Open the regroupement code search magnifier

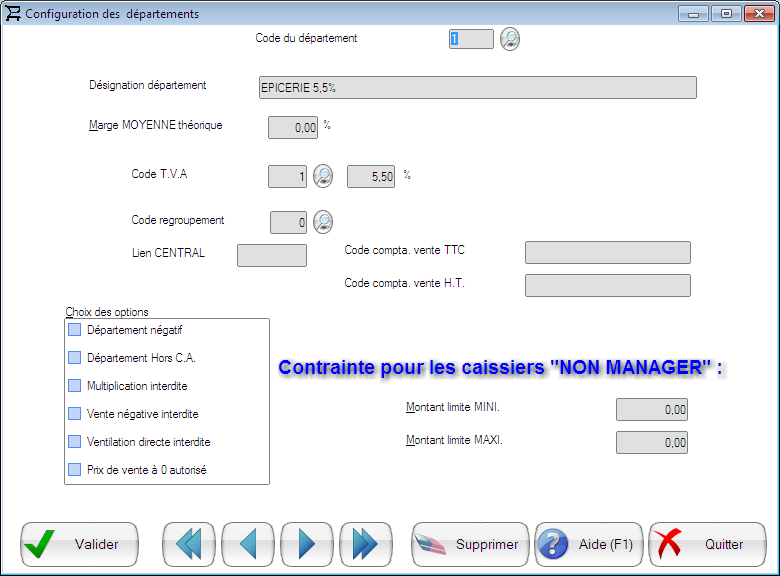coord(322,221)
